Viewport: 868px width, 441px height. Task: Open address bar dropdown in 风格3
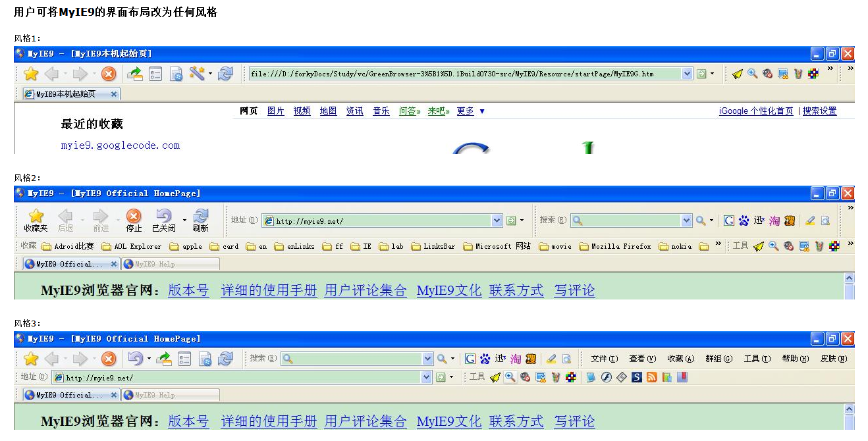click(427, 377)
